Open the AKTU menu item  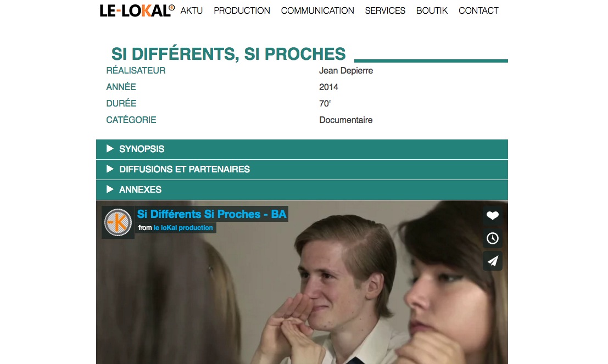(x=192, y=11)
